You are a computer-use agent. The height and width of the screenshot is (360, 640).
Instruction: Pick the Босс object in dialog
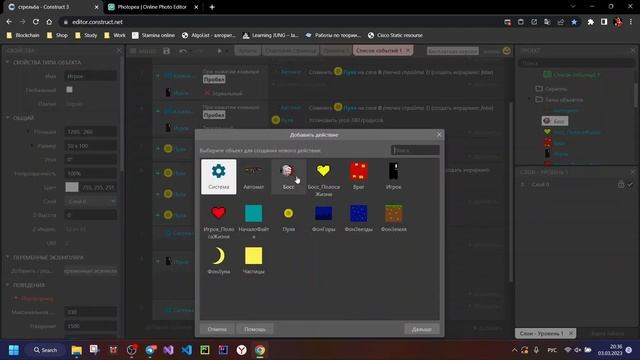point(288,177)
